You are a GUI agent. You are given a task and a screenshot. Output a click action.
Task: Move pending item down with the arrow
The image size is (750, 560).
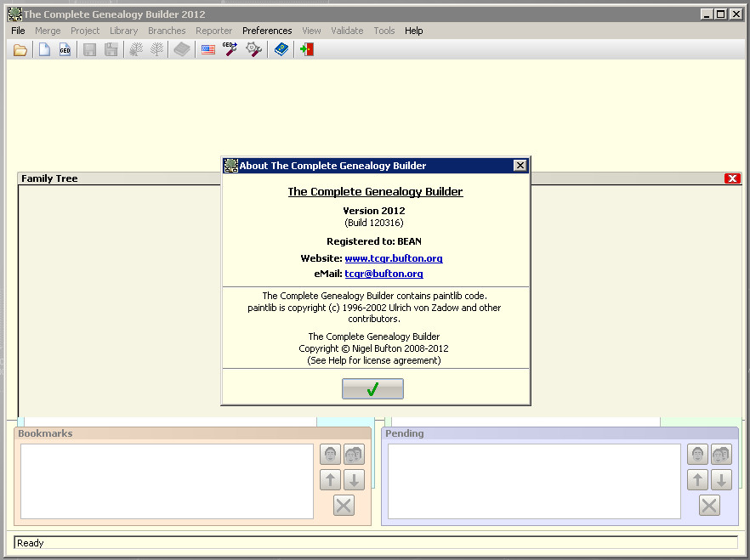(x=721, y=480)
